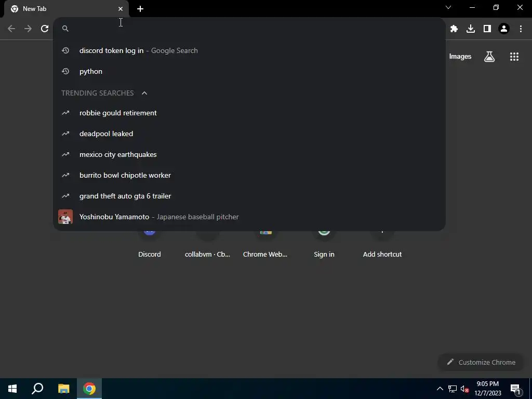Show hidden system tray icons
The width and height of the screenshot is (532, 399).
(x=440, y=389)
